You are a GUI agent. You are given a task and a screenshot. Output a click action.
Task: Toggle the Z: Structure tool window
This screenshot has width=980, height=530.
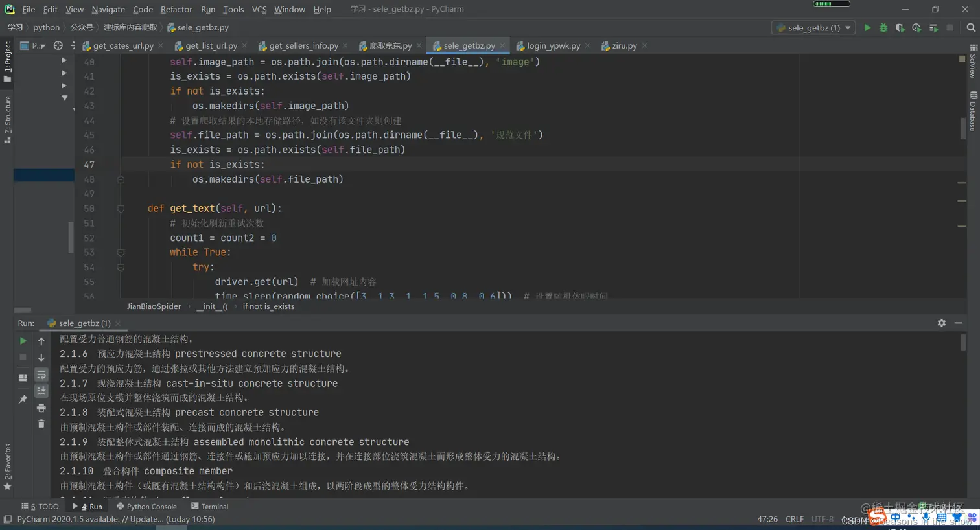[x=8, y=120]
